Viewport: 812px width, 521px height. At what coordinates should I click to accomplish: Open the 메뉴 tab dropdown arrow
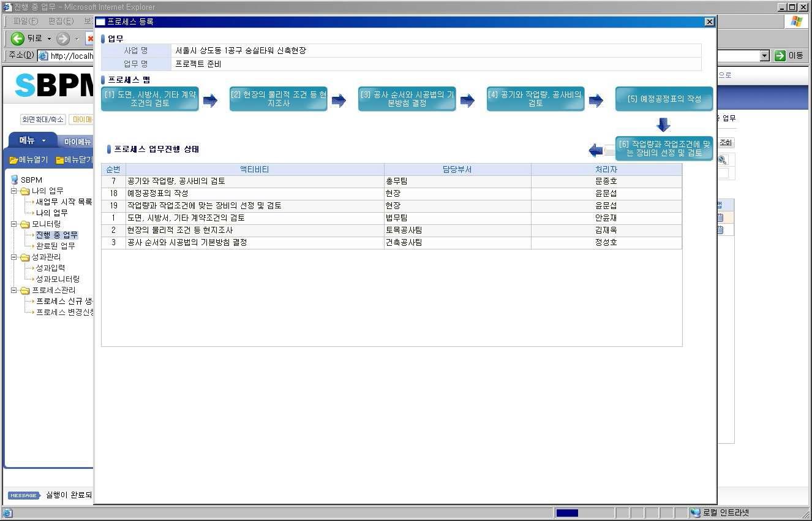click(x=44, y=141)
